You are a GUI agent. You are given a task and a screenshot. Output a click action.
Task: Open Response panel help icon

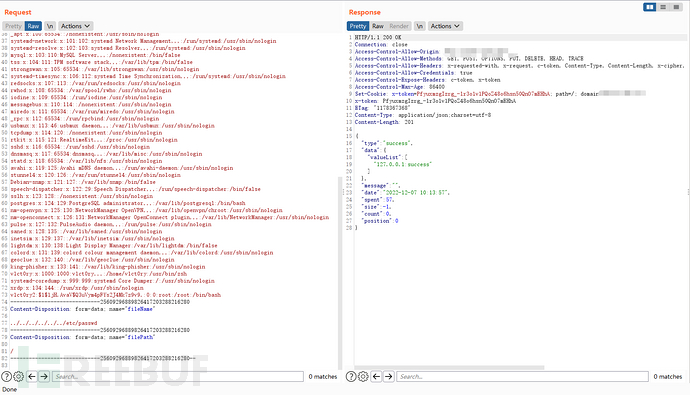click(351, 377)
